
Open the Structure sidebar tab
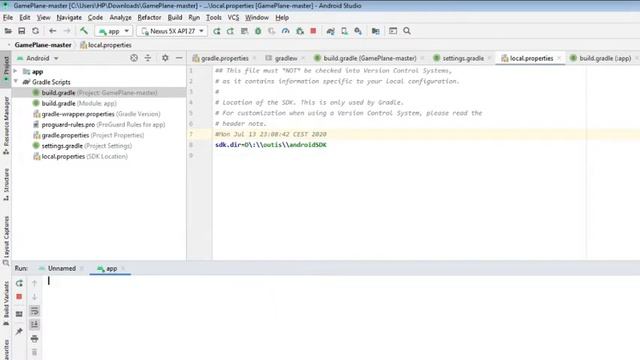click(6, 184)
